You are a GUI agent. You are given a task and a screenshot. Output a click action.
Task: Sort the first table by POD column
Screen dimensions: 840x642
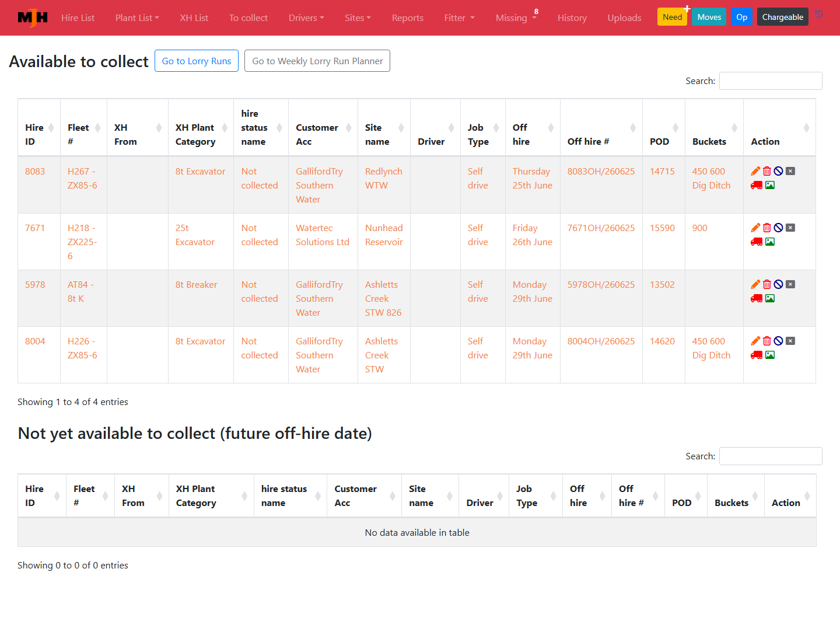(x=664, y=127)
